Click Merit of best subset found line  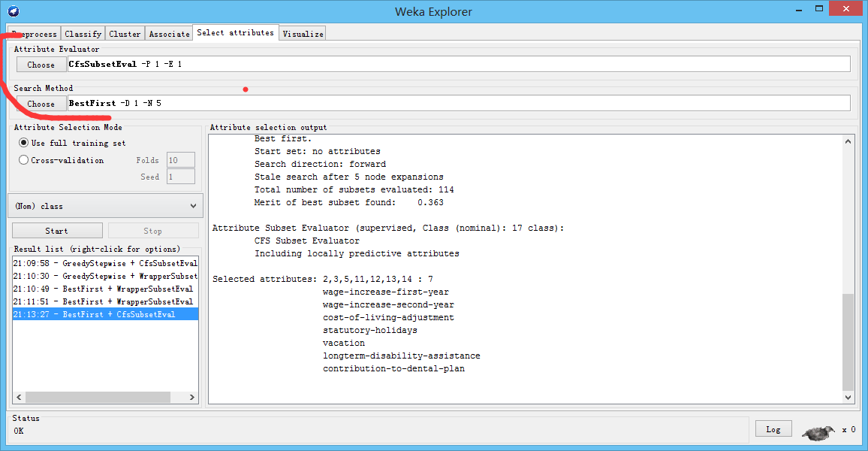tap(348, 203)
